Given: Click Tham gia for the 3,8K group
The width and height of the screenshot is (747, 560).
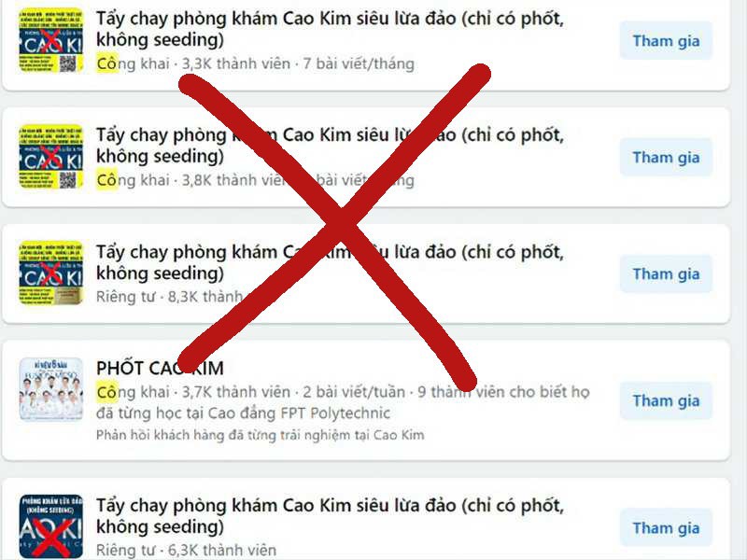Looking at the screenshot, I should pyautogui.click(x=666, y=158).
